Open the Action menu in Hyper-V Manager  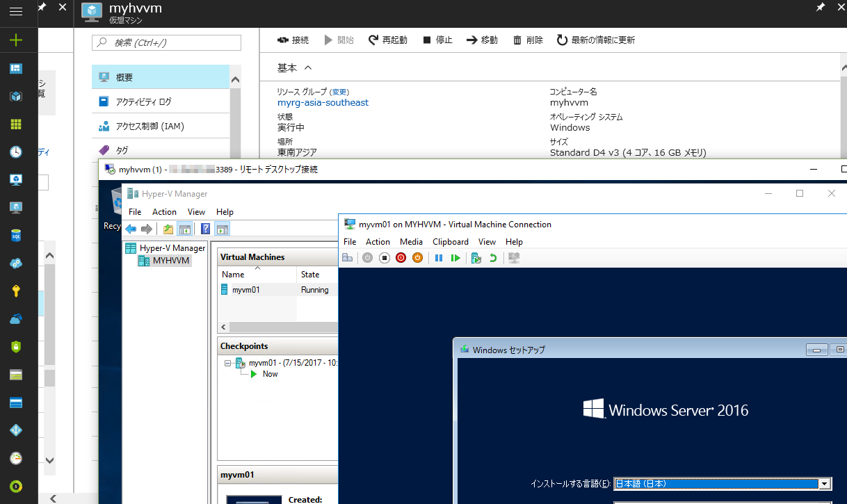pos(164,211)
